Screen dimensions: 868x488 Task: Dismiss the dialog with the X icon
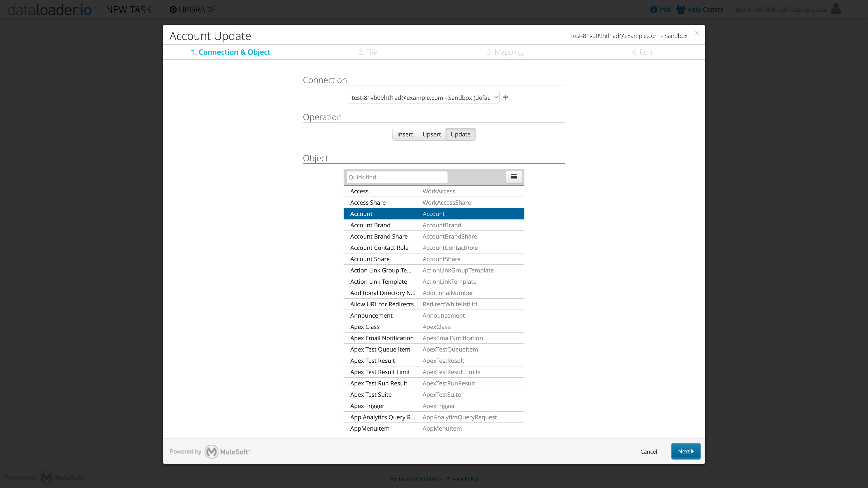pyautogui.click(x=697, y=33)
